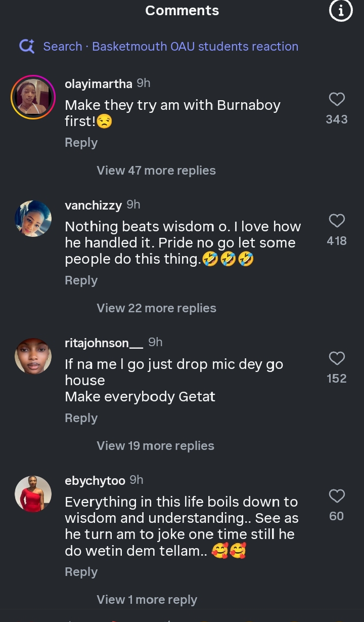Open vanchizzy's profile picture
The image size is (364, 622).
click(x=33, y=219)
